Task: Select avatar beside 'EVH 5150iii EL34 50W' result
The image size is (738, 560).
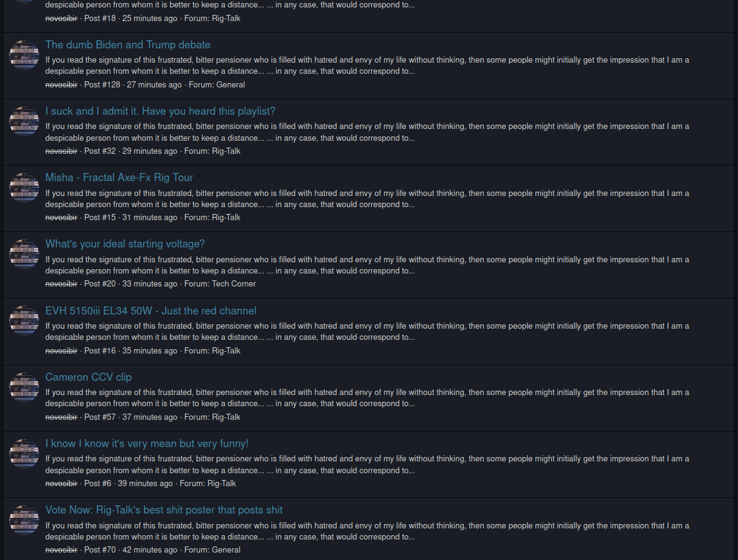Action: [24, 321]
